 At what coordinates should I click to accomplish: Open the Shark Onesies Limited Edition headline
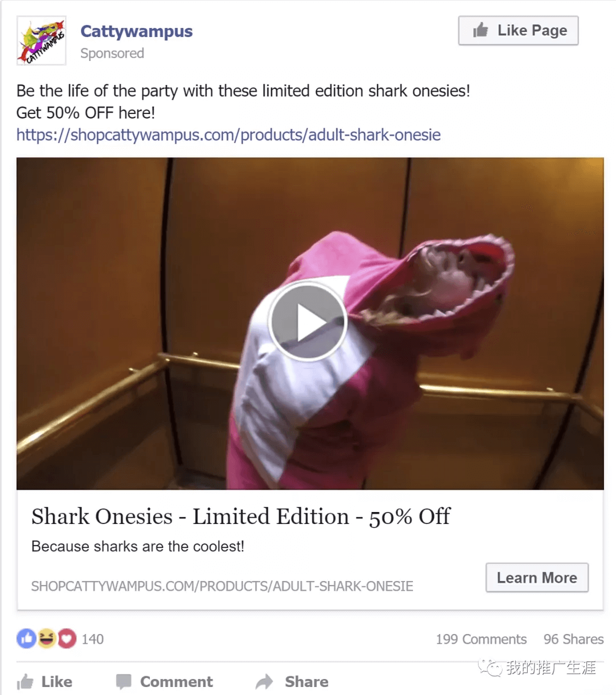point(241,517)
